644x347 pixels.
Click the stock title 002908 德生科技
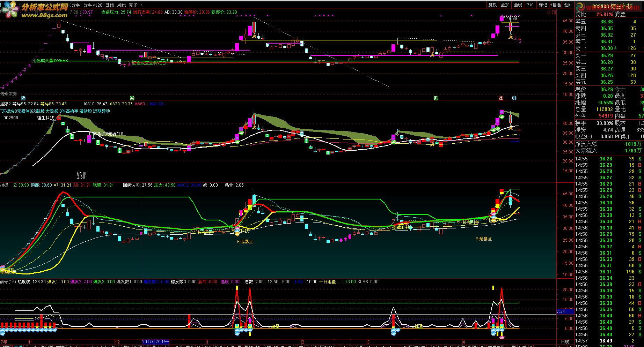(612, 7)
